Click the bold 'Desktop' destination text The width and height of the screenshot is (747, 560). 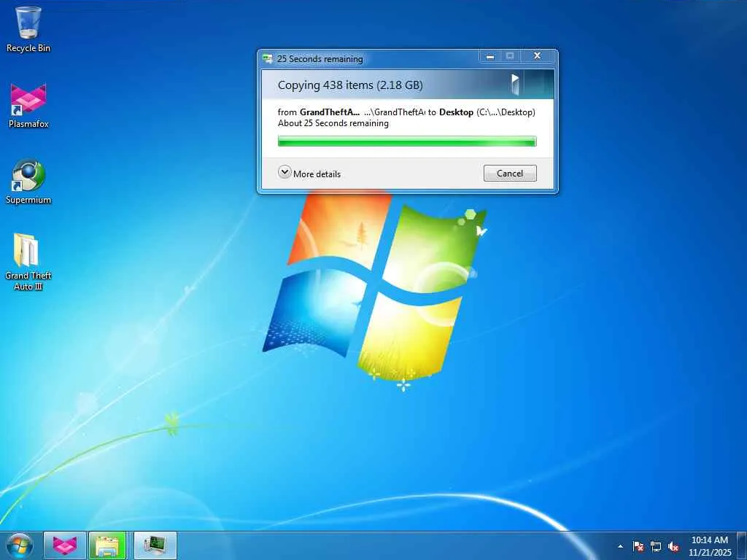pyautogui.click(x=456, y=112)
